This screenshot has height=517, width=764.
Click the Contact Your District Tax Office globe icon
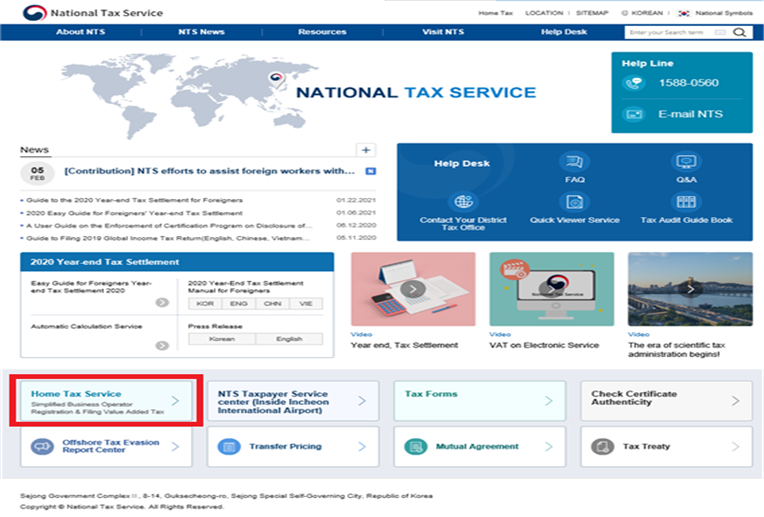tap(463, 201)
